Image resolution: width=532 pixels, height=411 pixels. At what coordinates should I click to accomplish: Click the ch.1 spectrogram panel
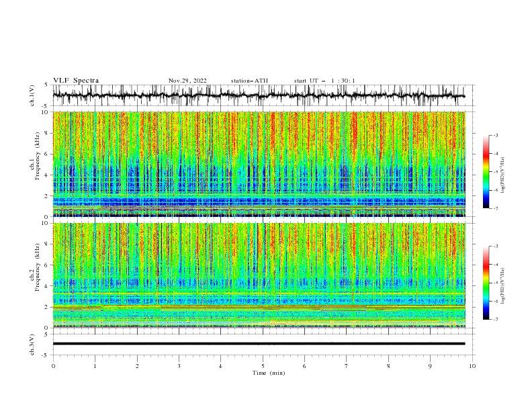(x=259, y=164)
